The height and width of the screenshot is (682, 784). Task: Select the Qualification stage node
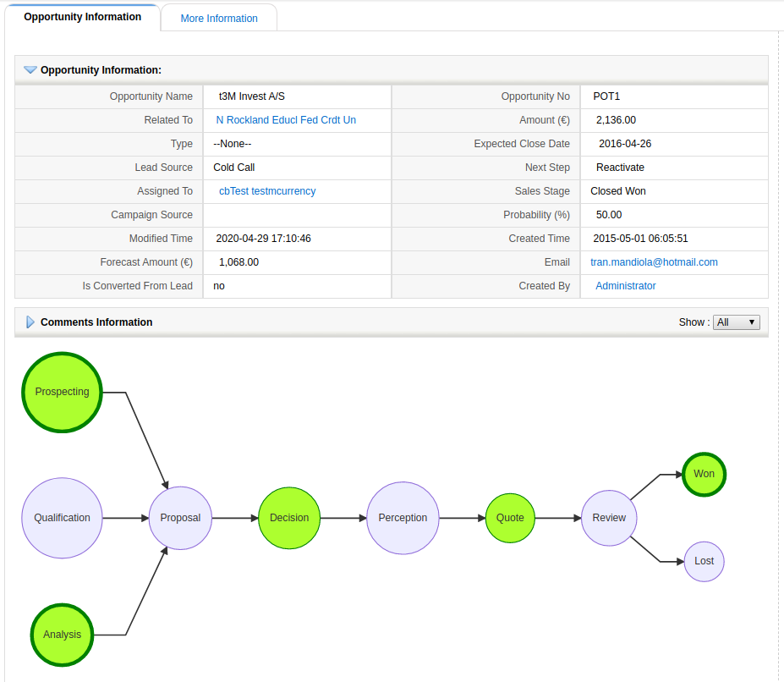click(62, 518)
